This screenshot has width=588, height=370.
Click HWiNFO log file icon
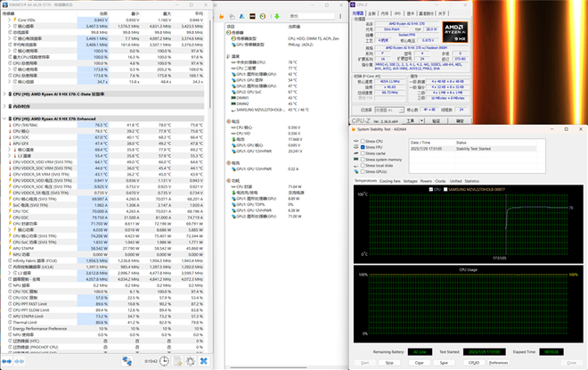[176, 361]
